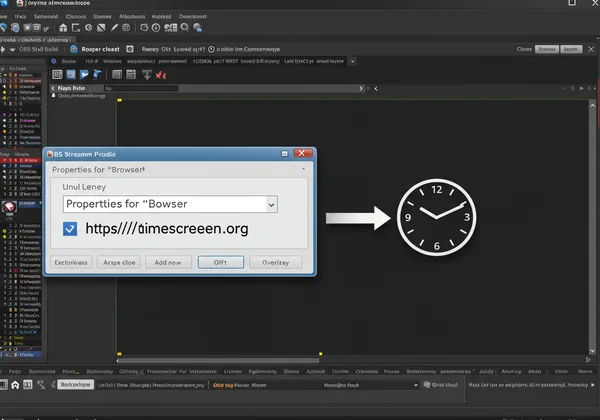Click the round orange-blue icon beside 'Rooper cloest'

tap(74, 49)
